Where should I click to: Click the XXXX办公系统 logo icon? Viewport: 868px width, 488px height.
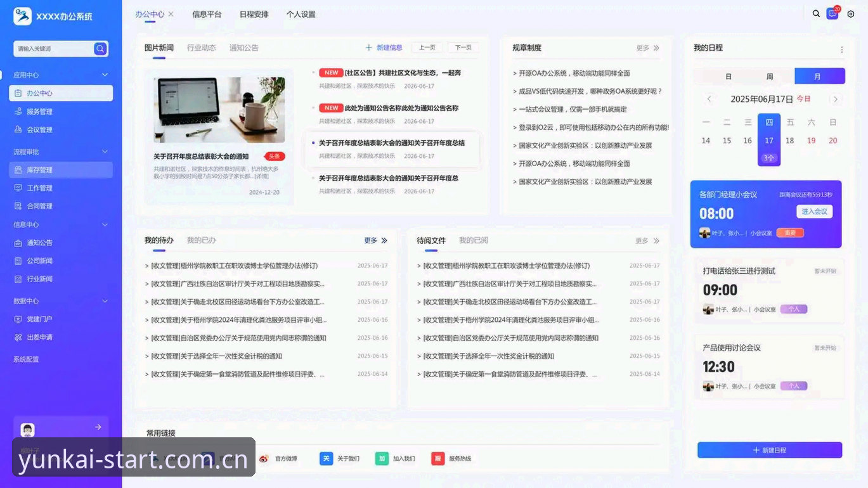click(22, 16)
